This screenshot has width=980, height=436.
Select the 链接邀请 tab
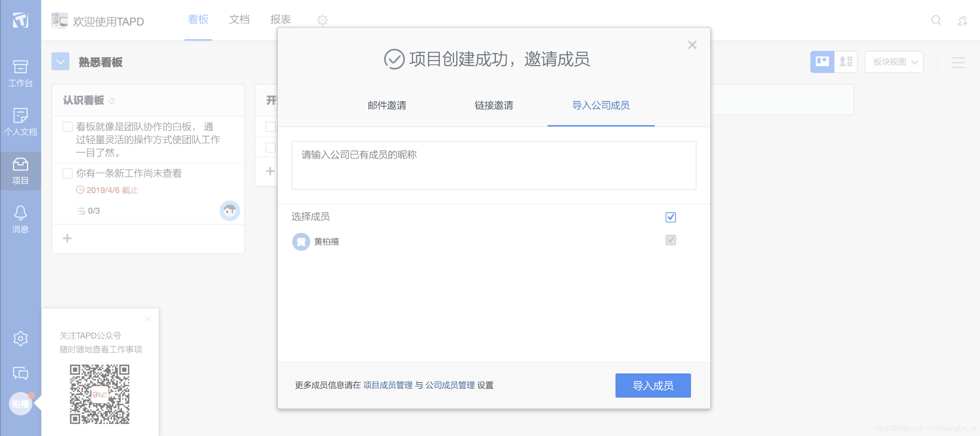click(494, 105)
